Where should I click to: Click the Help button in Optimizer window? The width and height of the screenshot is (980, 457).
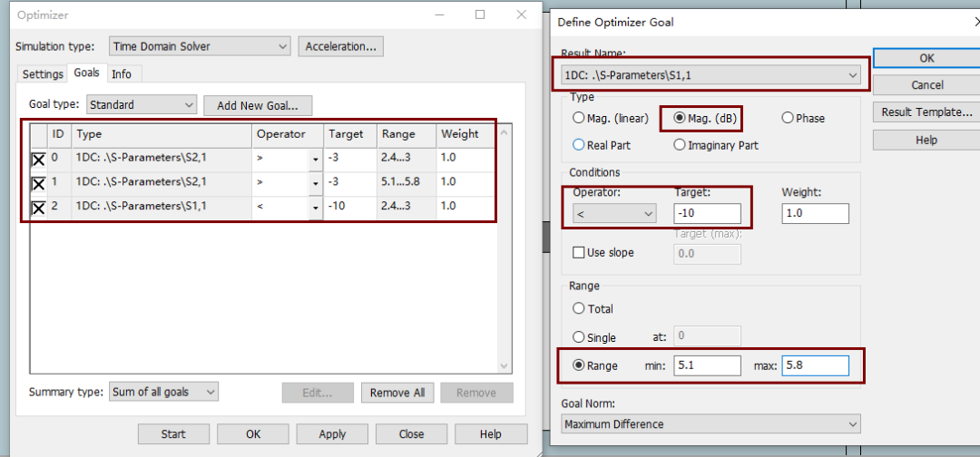tap(491, 434)
